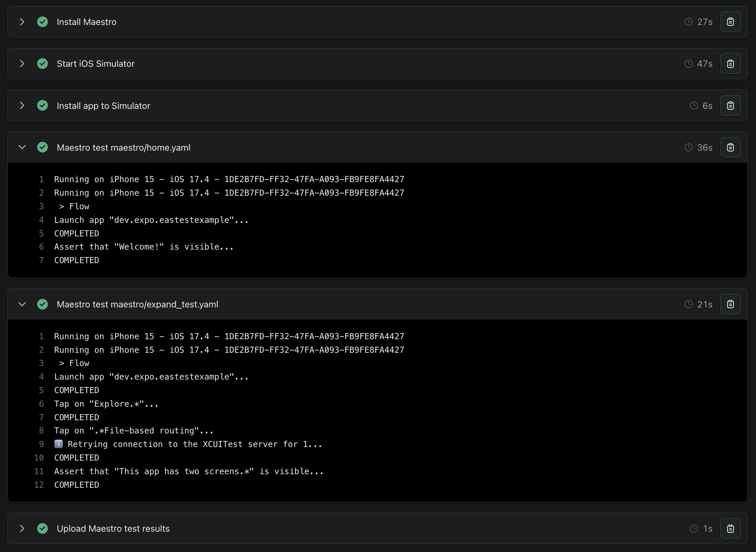Image resolution: width=756 pixels, height=552 pixels.
Task: Copy logs for Install app to Simulator
Action: click(730, 105)
